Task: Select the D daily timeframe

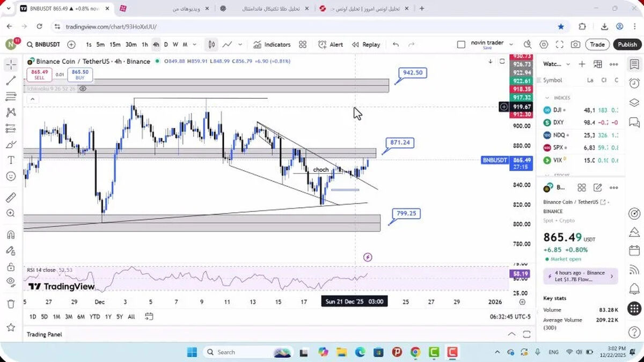Action: click(166, 45)
